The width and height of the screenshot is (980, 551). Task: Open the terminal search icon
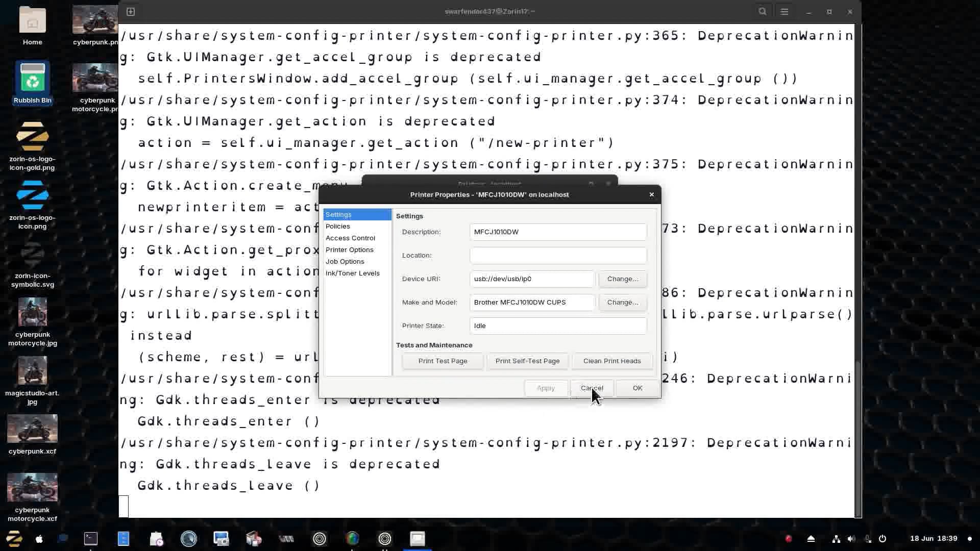763,11
